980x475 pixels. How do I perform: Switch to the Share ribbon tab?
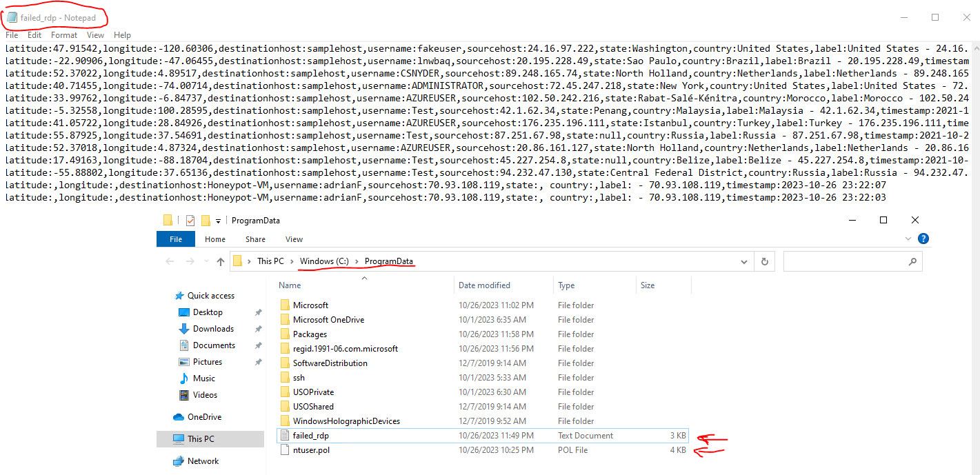[x=255, y=239]
